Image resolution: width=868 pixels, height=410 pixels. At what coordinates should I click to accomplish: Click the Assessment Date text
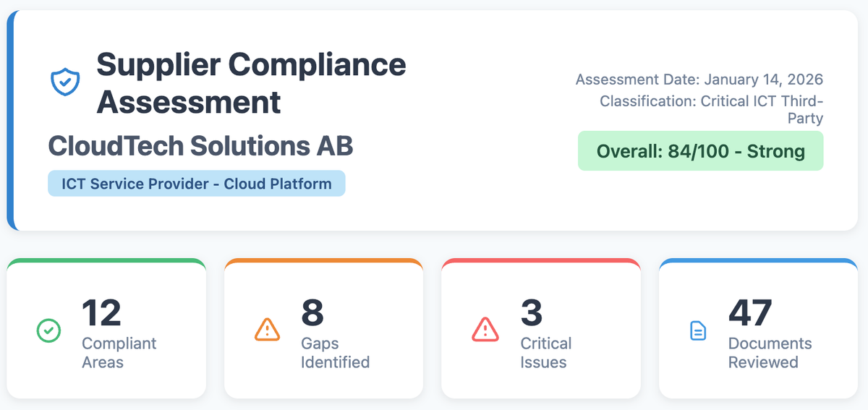(699, 80)
